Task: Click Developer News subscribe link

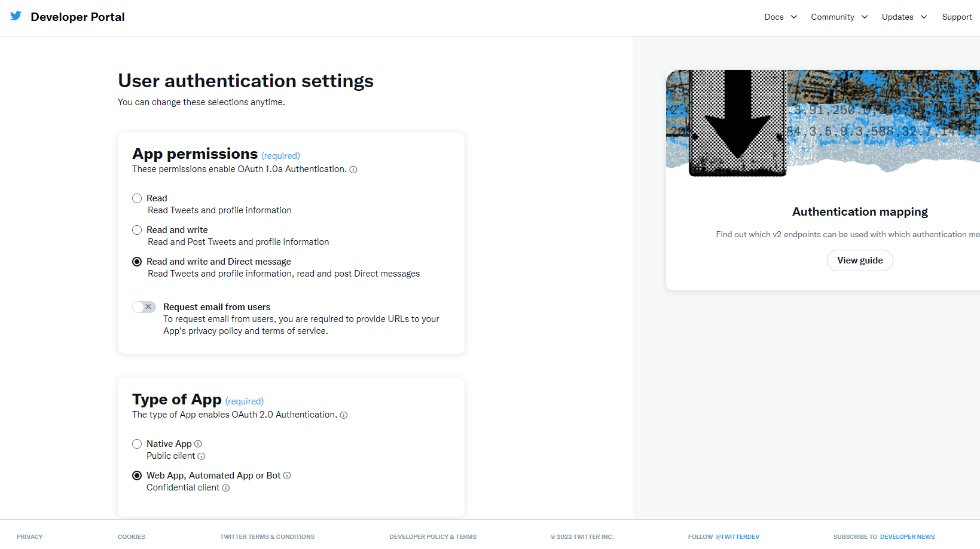Action: 907,536
